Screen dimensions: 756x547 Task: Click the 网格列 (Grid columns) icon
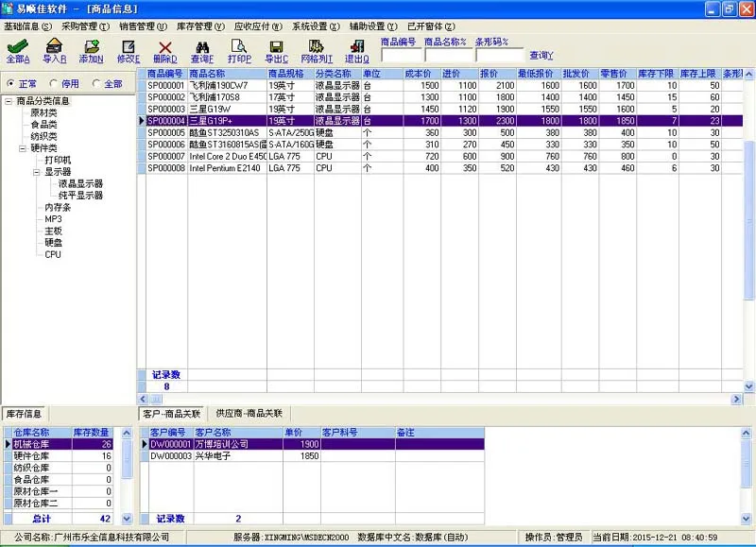[317, 46]
